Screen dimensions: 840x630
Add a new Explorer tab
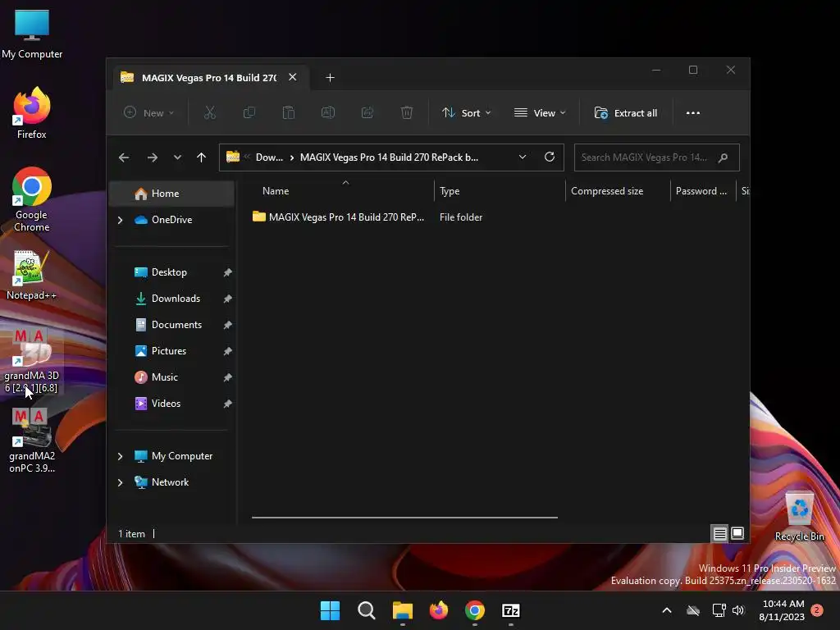tap(330, 78)
